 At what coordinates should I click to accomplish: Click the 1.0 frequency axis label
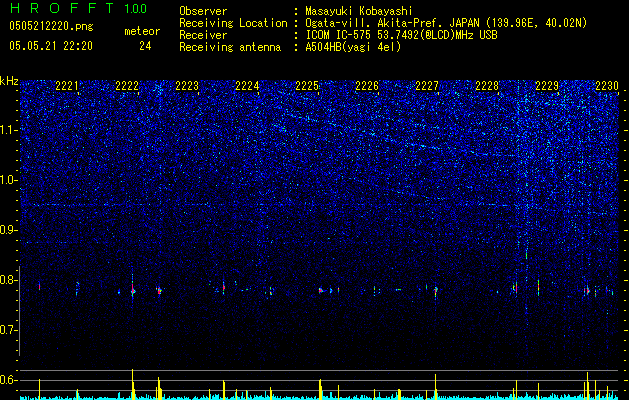click(x=9, y=180)
